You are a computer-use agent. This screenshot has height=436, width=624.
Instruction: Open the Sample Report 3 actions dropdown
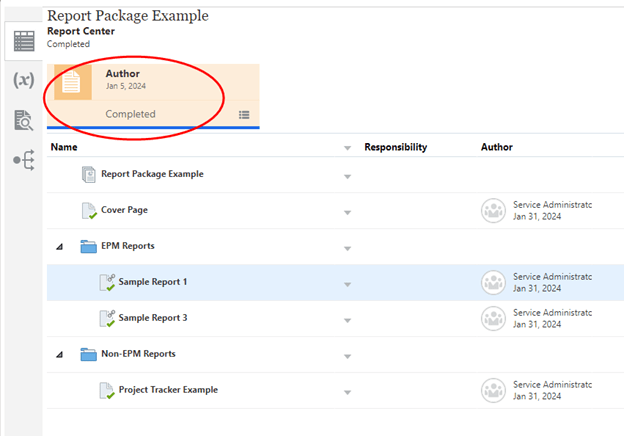[347, 320]
